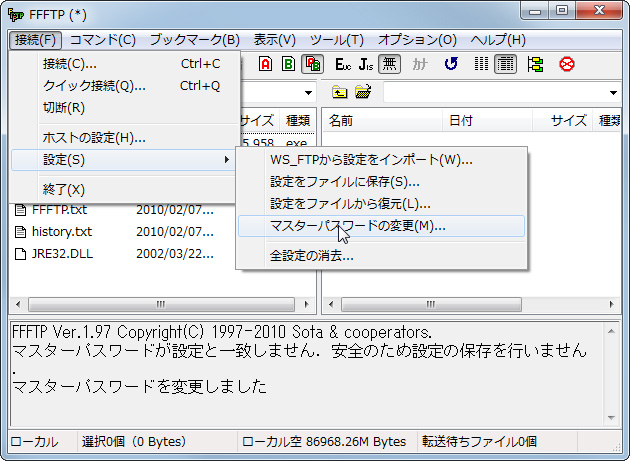Screen dimensions: 630x461
Task: Select ASCII transfer mode icon (red A)
Action: pos(265,64)
